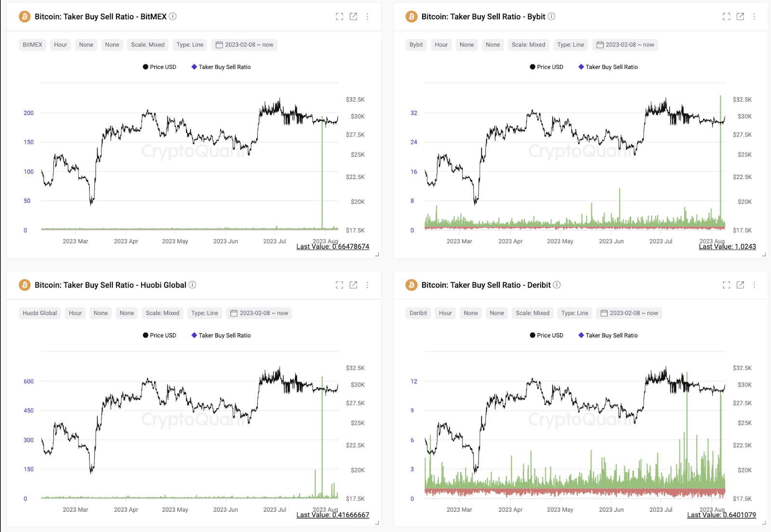The width and height of the screenshot is (771, 532).
Task: Click the Bitcoin logo on the Deribit panel
Action: click(411, 285)
